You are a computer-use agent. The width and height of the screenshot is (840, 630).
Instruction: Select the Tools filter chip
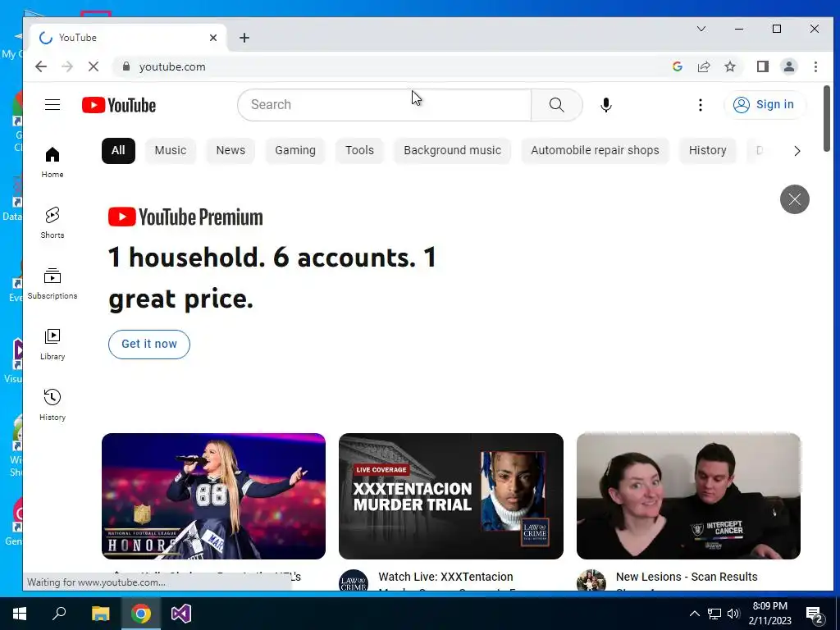click(x=359, y=151)
